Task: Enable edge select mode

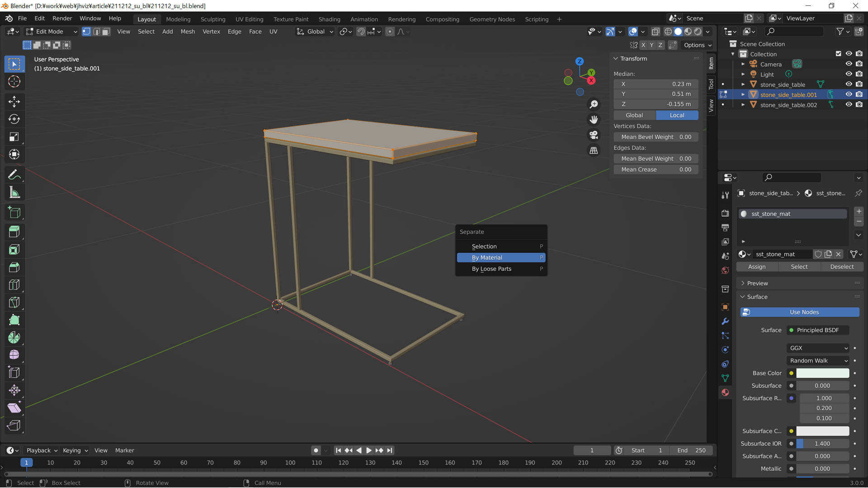Action: pos(96,32)
